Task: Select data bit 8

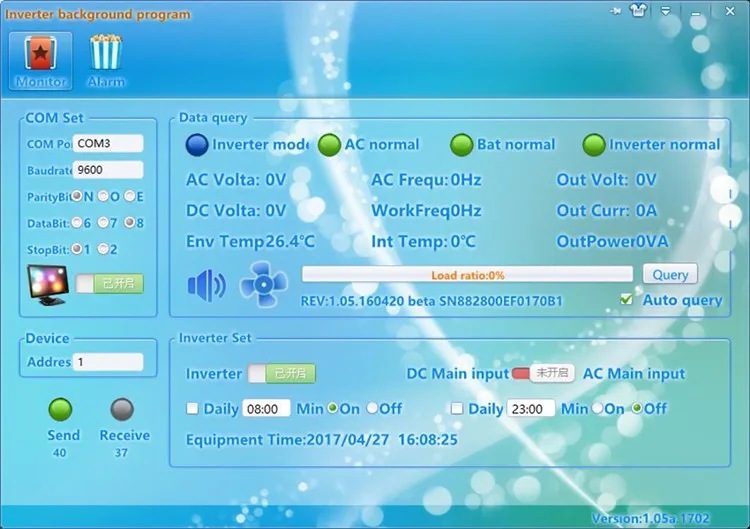Action: pos(130,223)
